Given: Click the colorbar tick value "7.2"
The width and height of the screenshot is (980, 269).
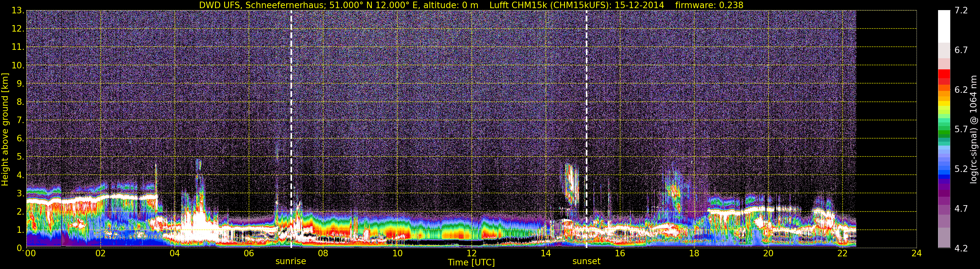Looking at the screenshot, I should click(961, 10).
